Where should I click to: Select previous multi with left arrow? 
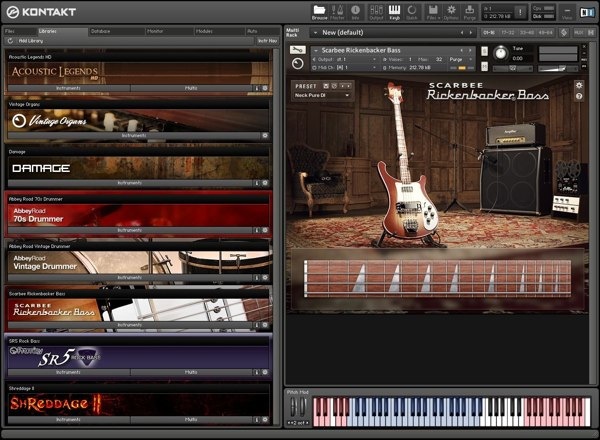(x=462, y=33)
